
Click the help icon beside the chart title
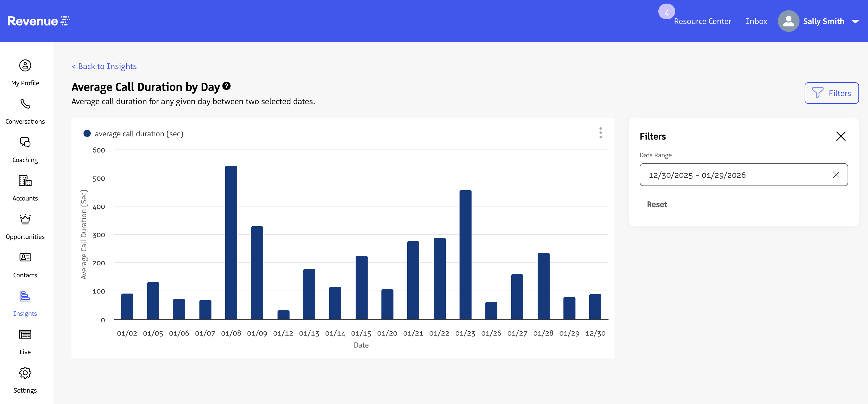pyautogui.click(x=227, y=86)
